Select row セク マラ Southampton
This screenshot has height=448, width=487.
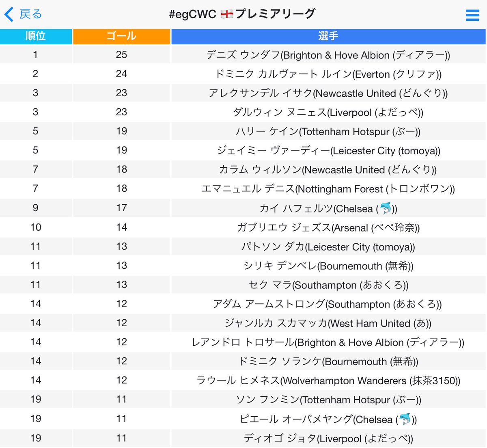(243, 284)
